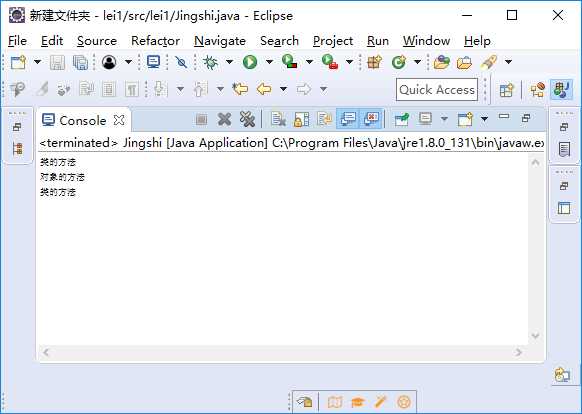Switch to the Java perspective icon
Screen dimensions: 582x414
tap(561, 89)
